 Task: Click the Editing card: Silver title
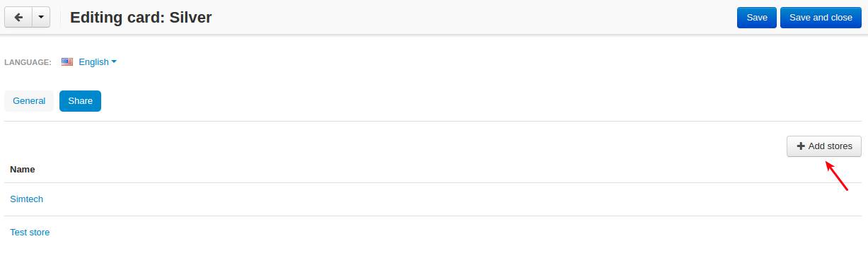coord(141,18)
